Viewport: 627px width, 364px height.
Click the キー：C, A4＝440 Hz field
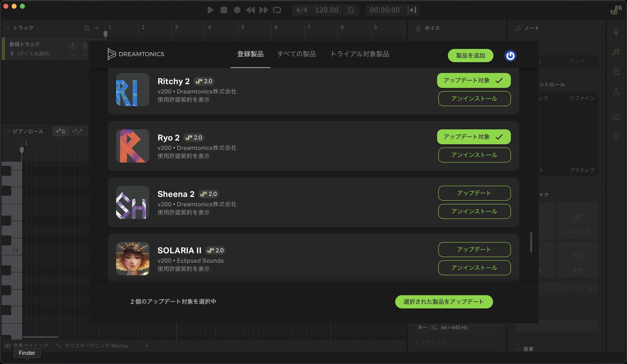click(457, 328)
